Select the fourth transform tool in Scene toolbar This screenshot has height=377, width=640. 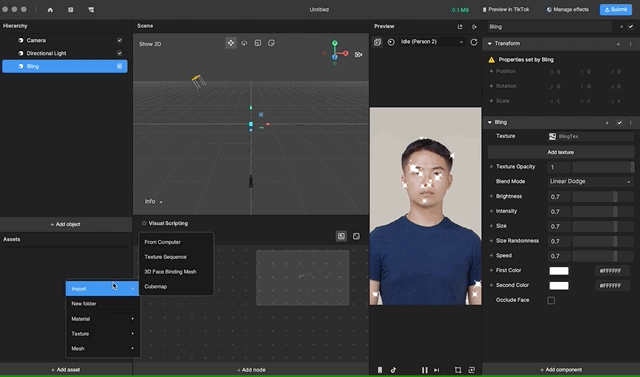point(271,43)
